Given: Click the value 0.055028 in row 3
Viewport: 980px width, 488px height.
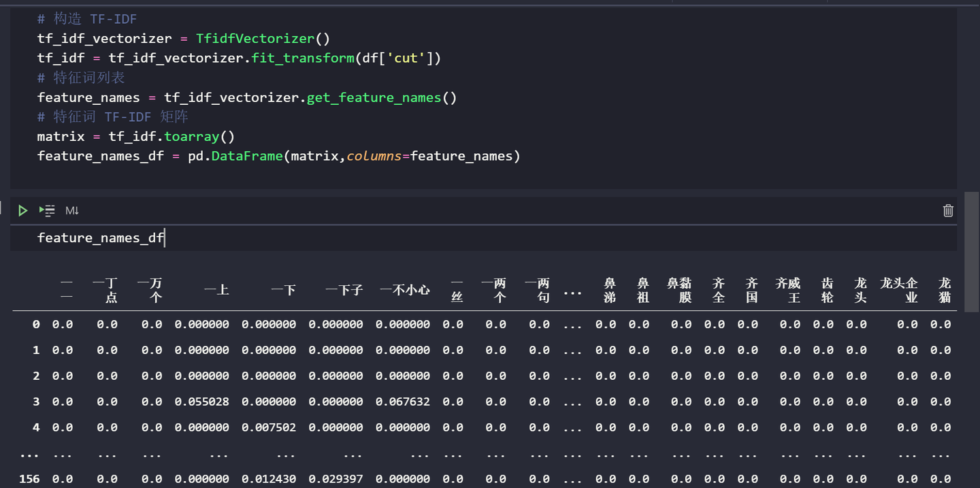Looking at the screenshot, I should coord(202,402).
